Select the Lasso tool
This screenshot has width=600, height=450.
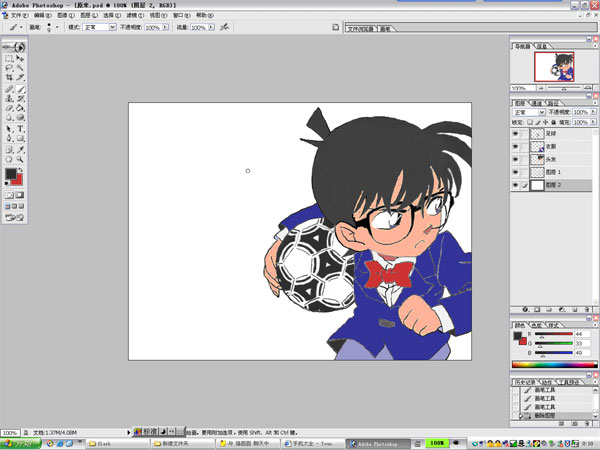click(9, 68)
